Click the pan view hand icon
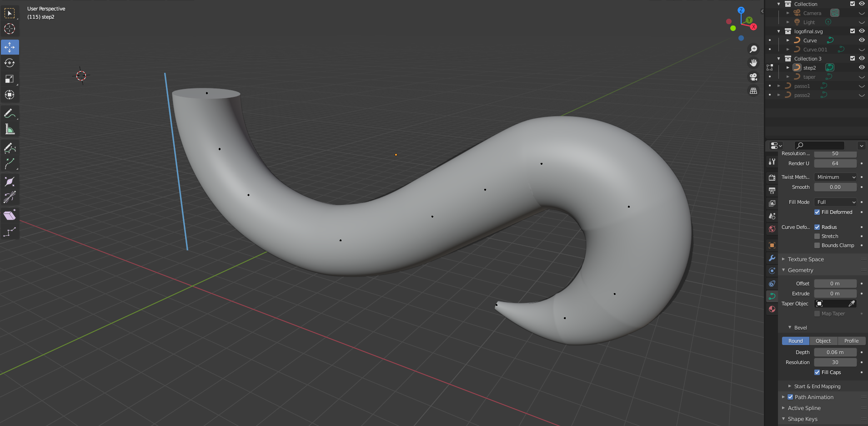 753,63
